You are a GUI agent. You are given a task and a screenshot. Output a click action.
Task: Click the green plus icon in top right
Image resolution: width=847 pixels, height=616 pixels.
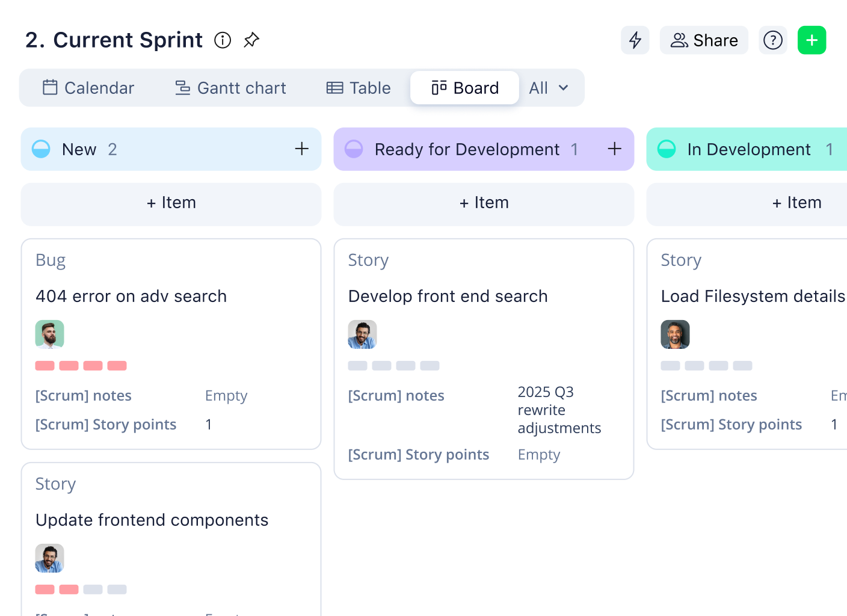[812, 40]
